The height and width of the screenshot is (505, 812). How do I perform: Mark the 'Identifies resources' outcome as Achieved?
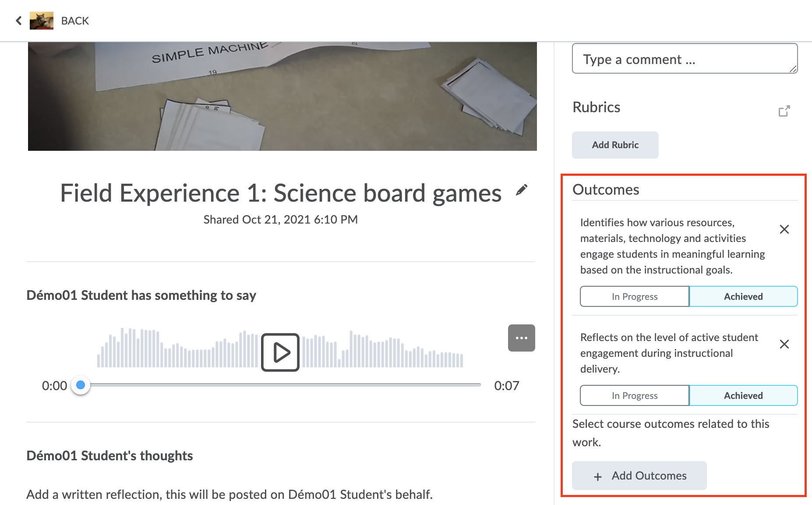[x=743, y=296]
